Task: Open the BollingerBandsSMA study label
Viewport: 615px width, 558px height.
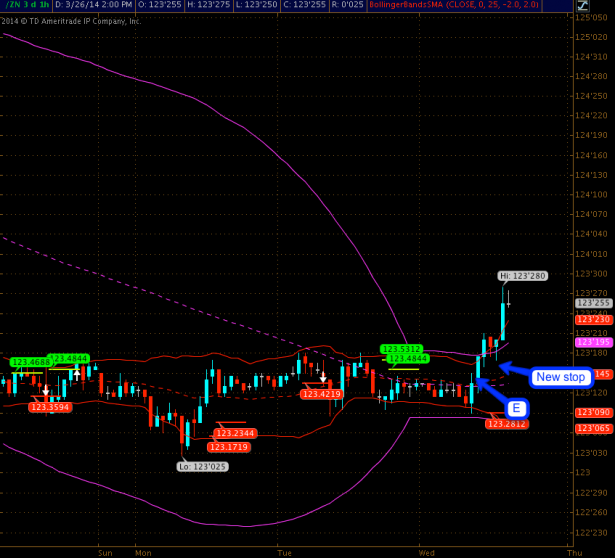Action: (454, 5)
